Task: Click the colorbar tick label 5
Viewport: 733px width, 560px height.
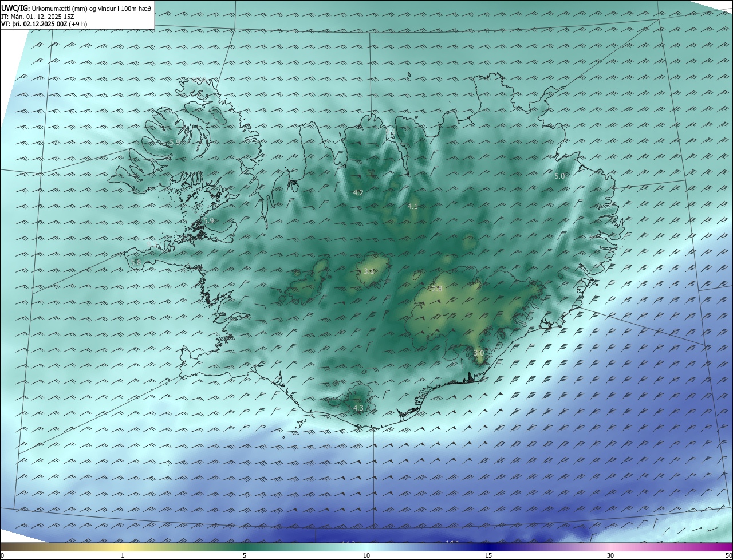Action: (245, 555)
